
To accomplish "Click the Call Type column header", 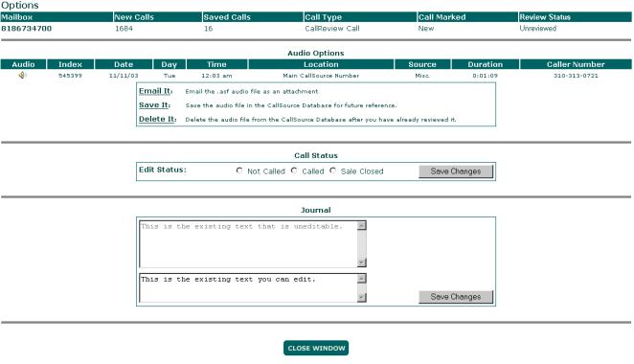I will click(x=360, y=17).
